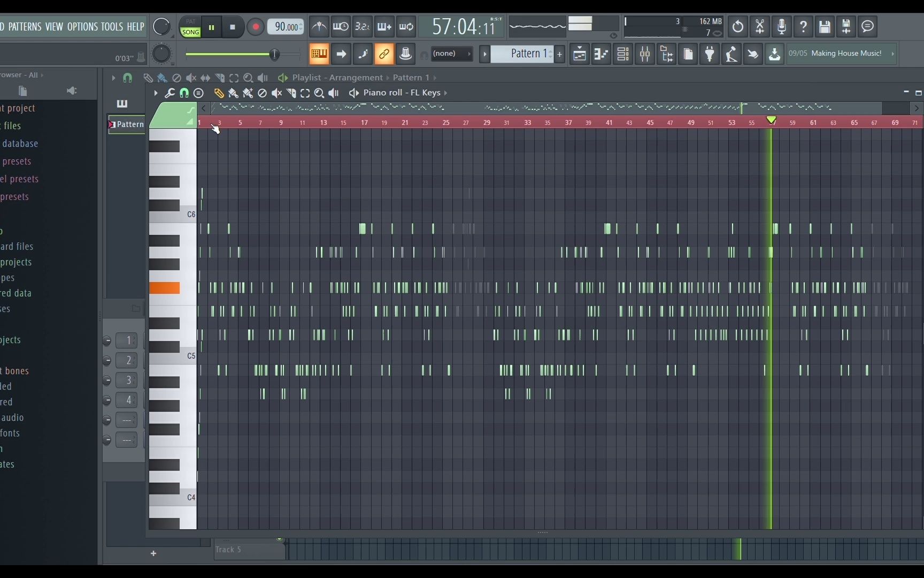This screenshot has width=924, height=578.
Task: Expand the Browser - All chevron
Action: click(x=42, y=75)
